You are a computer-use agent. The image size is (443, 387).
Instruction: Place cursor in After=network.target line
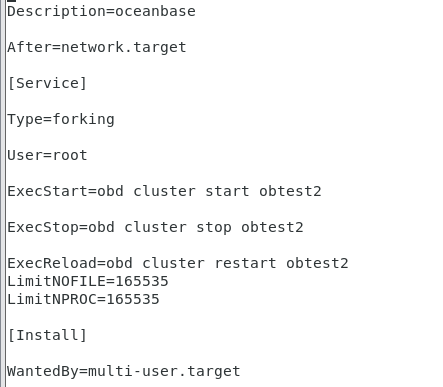coord(97,47)
